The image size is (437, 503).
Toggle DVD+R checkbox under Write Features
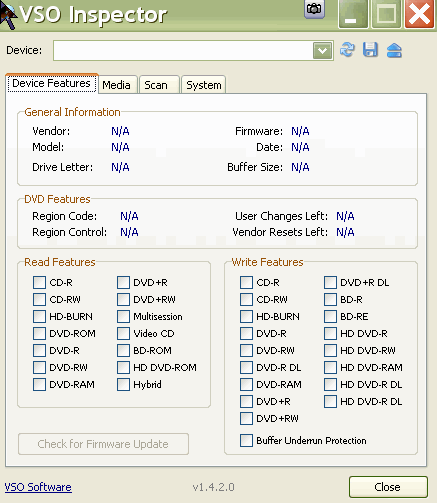246,401
